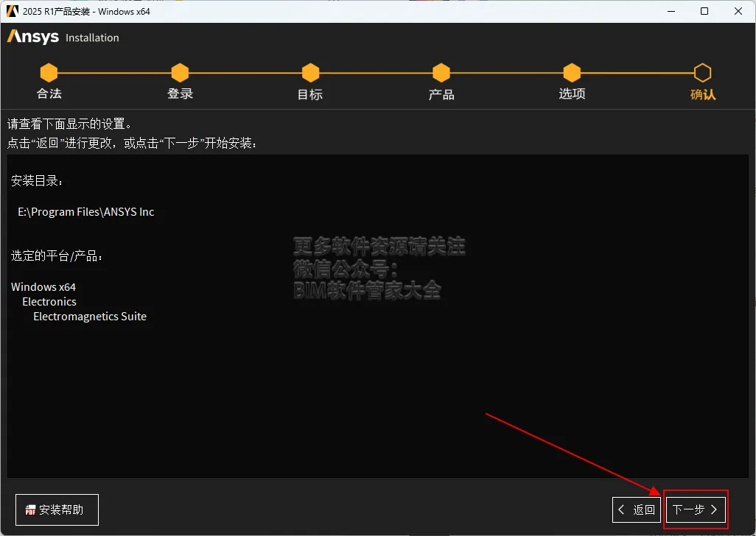
Task: Click the Electronics product row
Action: click(49, 302)
